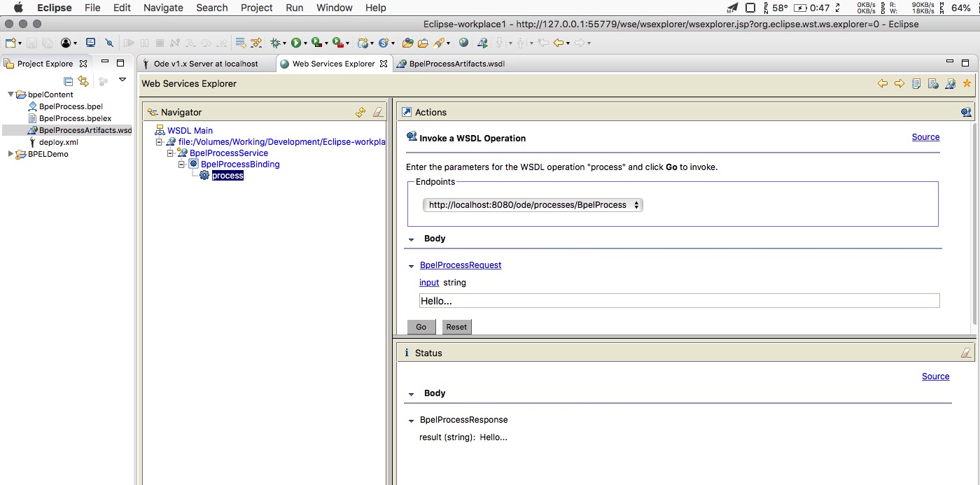
Task: Click Source link in Actions pane
Action: coord(925,137)
